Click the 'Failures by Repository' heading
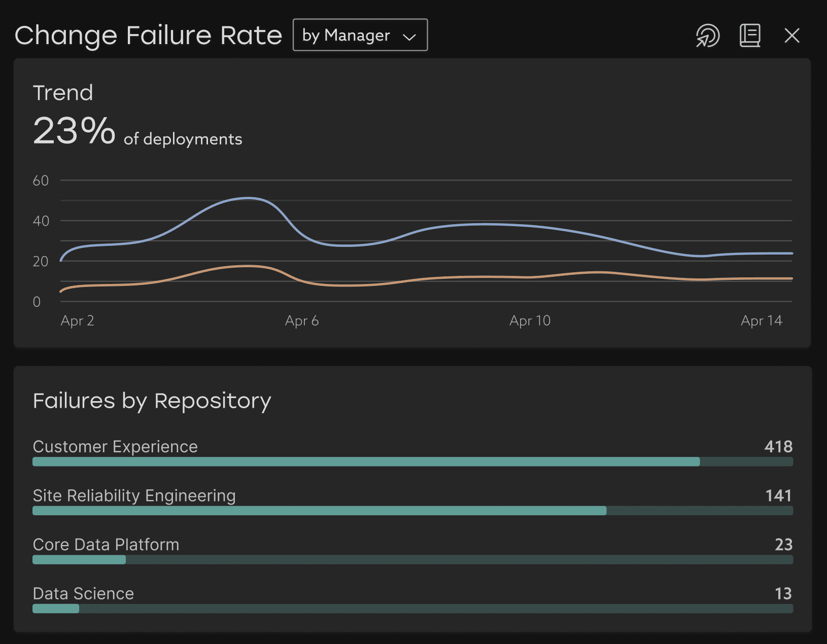Screen dimensions: 827x644 (x=152, y=401)
